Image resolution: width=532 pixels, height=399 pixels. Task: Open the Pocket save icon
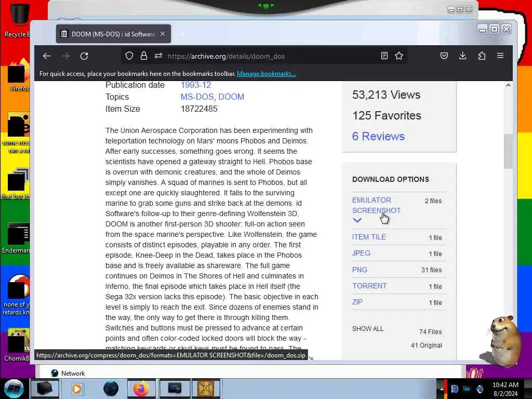[444, 56]
